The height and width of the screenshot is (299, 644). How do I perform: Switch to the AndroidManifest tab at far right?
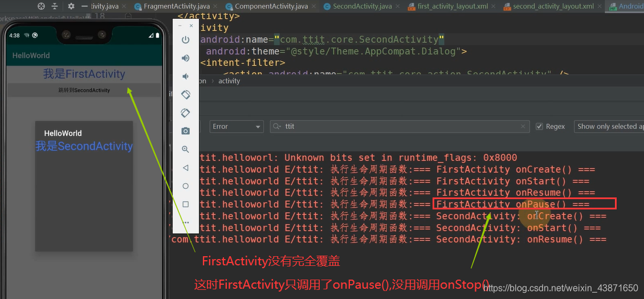pos(626,7)
